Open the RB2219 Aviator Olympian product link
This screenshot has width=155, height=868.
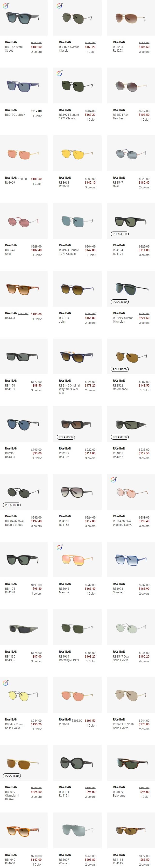(x=123, y=320)
